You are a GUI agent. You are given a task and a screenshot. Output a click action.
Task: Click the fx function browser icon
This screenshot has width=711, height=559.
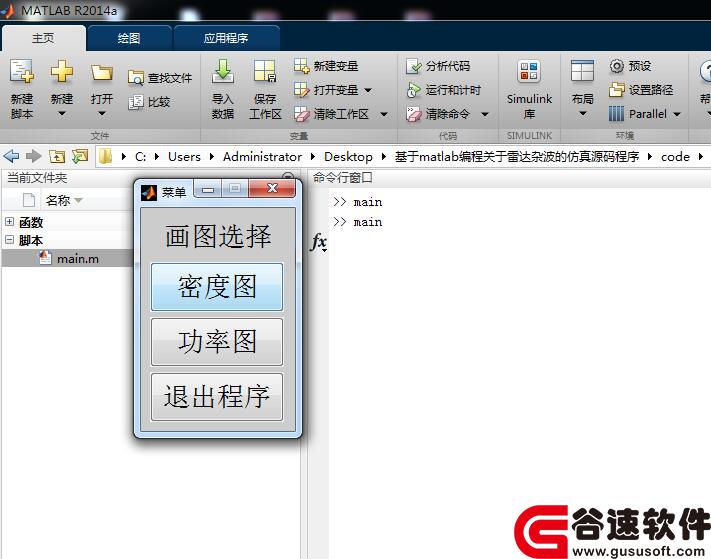tap(319, 242)
